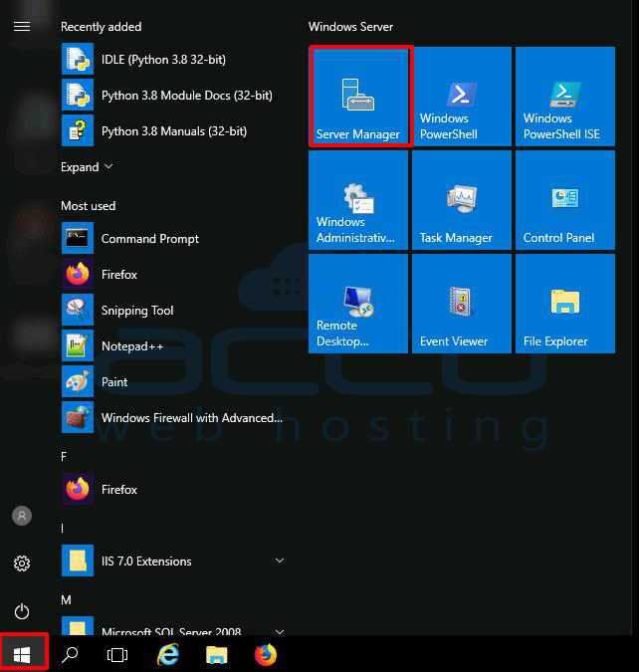Launch the Snipping Tool
The width and height of the screenshot is (639, 672).
[173, 310]
